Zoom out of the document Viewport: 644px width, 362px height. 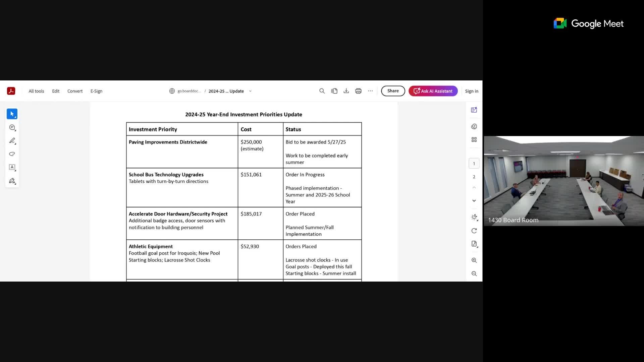pos(474,274)
